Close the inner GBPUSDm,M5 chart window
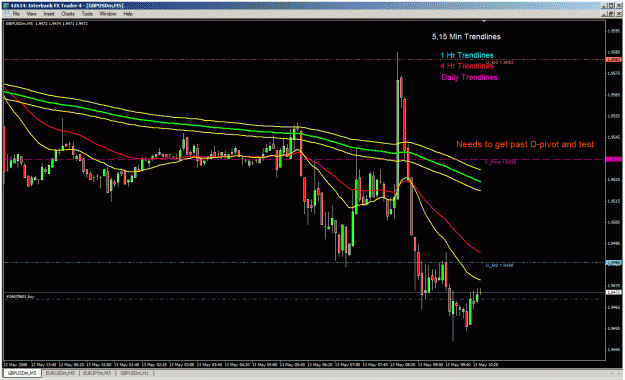The image size is (625, 380). 619,14
